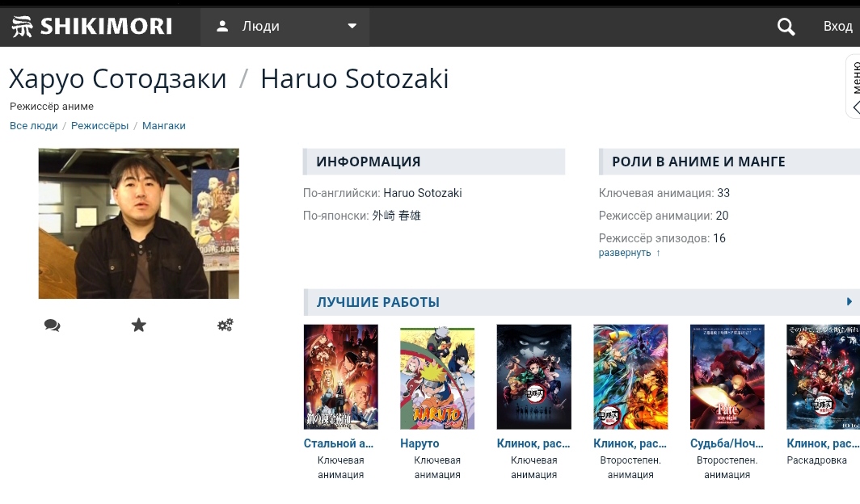Add person to favorites with star icon
The height and width of the screenshot is (504, 860).
pyautogui.click(x=139, y=325)
